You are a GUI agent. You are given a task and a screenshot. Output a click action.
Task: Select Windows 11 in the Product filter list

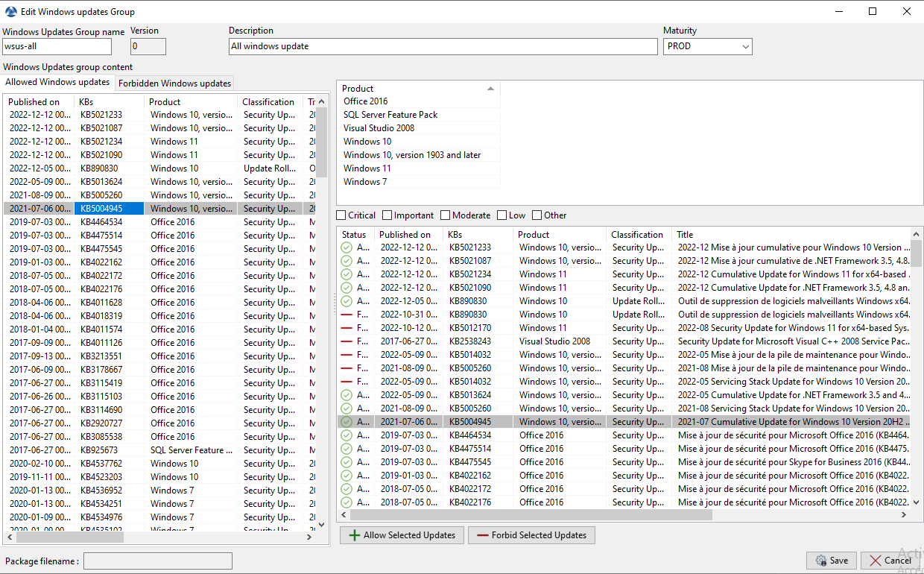[367, 168]
